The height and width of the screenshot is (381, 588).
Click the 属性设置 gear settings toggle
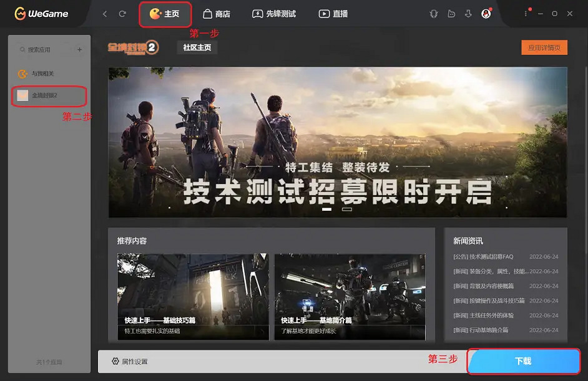coord(131,361)
